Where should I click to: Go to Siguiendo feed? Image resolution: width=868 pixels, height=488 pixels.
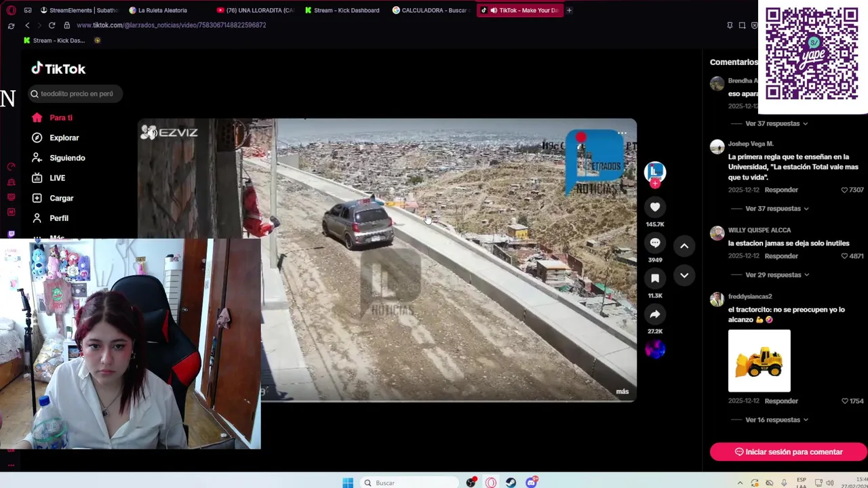click(58, 158)
